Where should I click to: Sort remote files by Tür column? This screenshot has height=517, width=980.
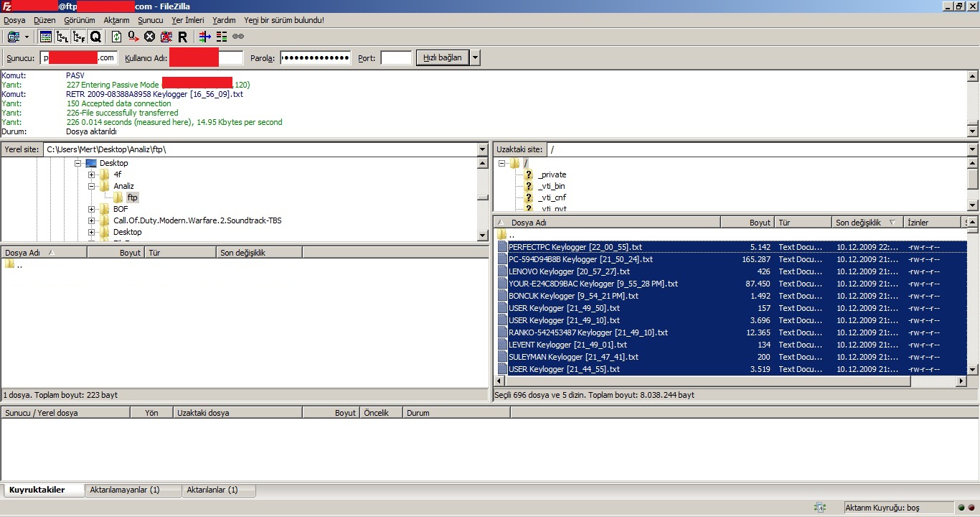tap(804, 223)
